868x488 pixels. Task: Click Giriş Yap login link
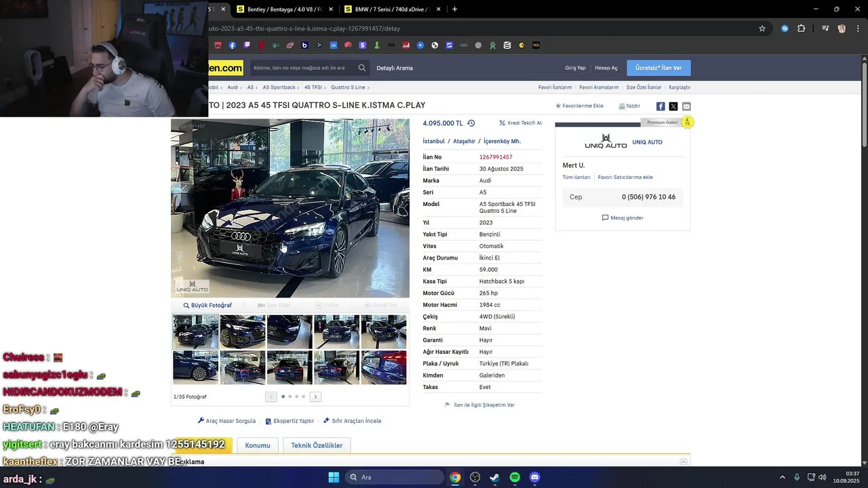(x=575, y=68)
